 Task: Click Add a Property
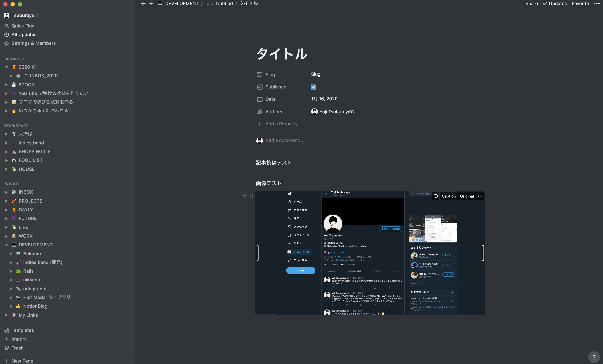[x=277, y=124]
